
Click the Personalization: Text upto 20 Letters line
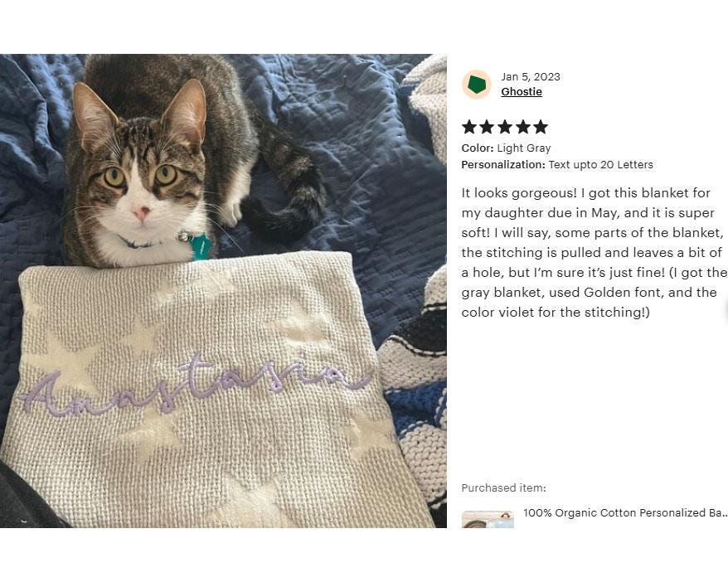[557, 165]
